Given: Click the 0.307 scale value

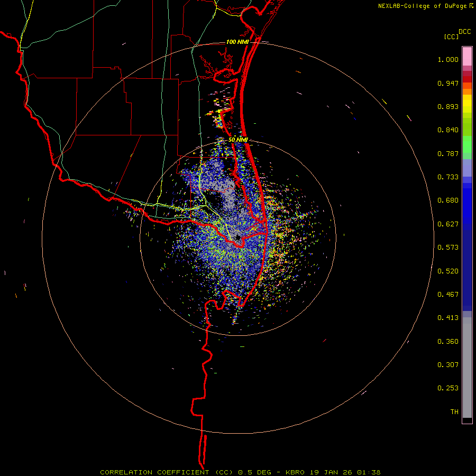Looking at the screenshot, I should pos(448,365).
